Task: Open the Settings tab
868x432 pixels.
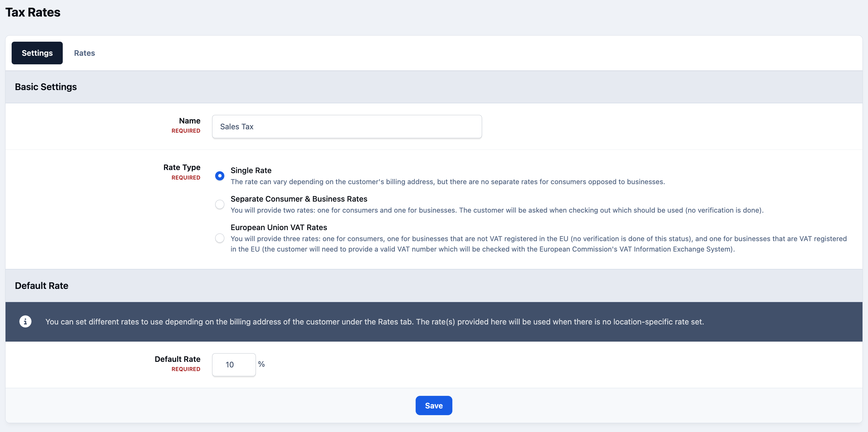Action: click(x=37, y=53)
